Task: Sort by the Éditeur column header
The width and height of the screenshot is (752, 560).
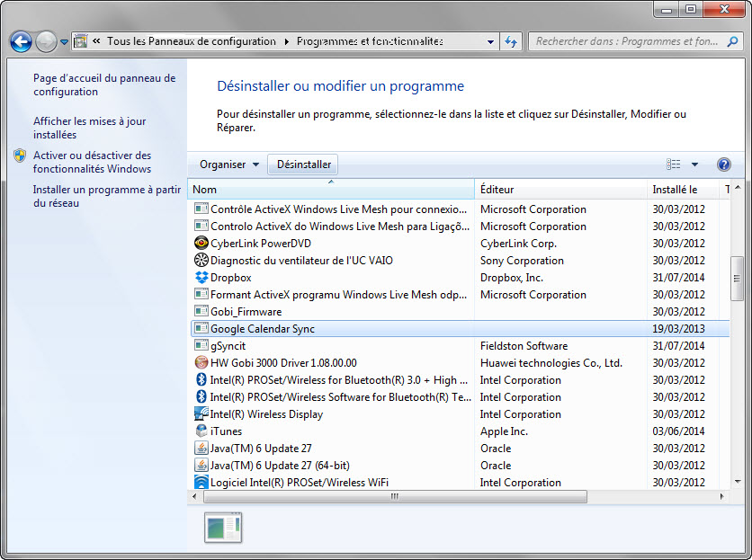Action: (560, 190)
